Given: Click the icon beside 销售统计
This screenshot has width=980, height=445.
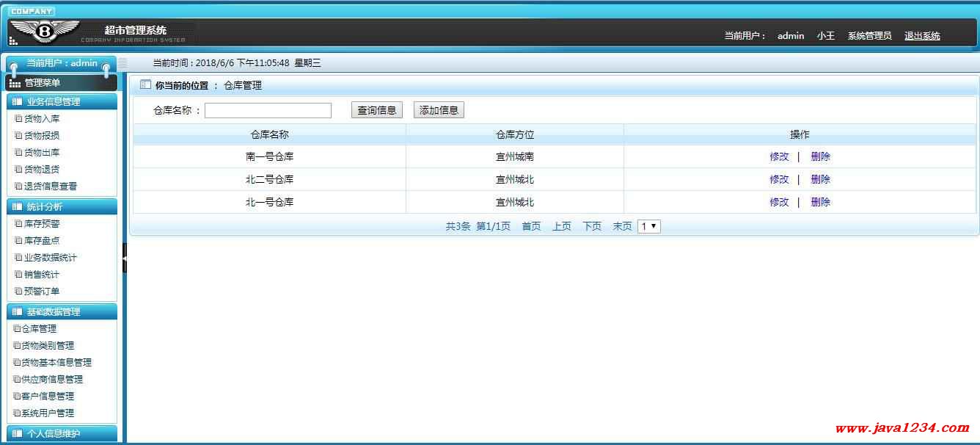Looking at the screenshot, I should pyautogui.click(x=18, y=274).
